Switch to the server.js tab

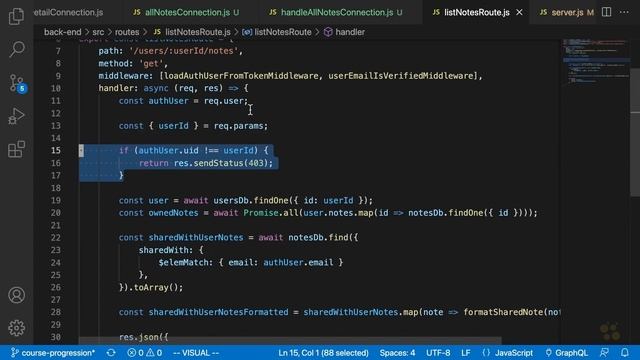point(566,13)
